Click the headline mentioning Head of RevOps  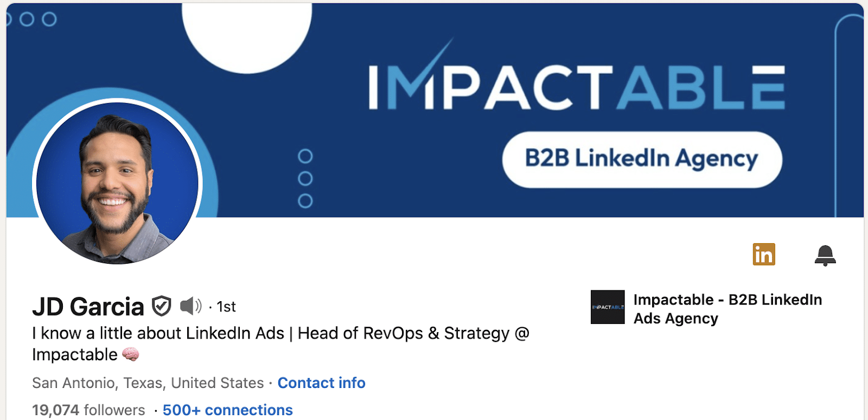280,343
